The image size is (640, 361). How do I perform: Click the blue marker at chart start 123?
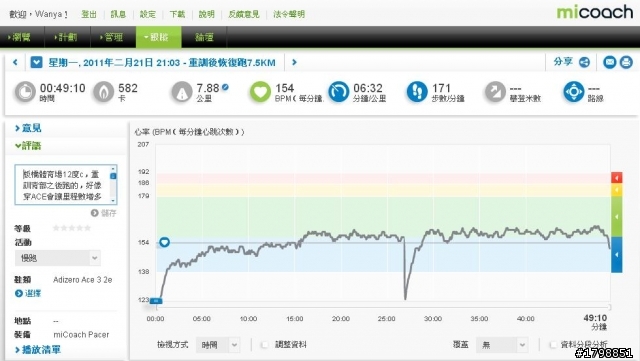pyautogui.click(x=156, y=301)
